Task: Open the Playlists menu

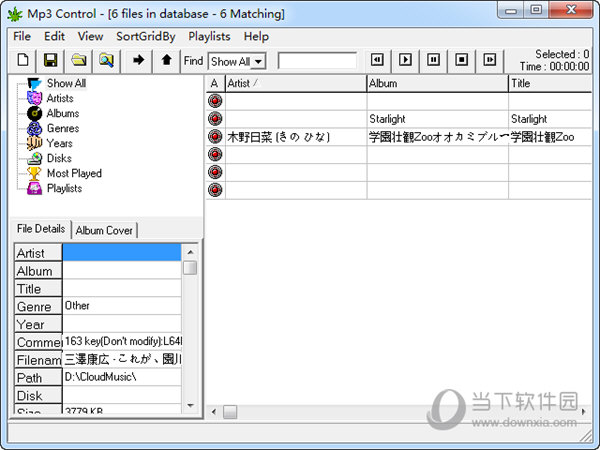Action: click(209, 36)
